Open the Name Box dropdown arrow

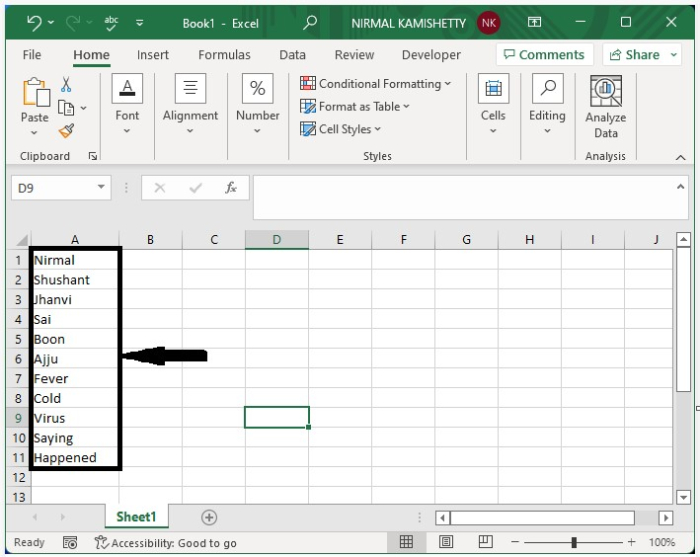click(x=101, y=187)
